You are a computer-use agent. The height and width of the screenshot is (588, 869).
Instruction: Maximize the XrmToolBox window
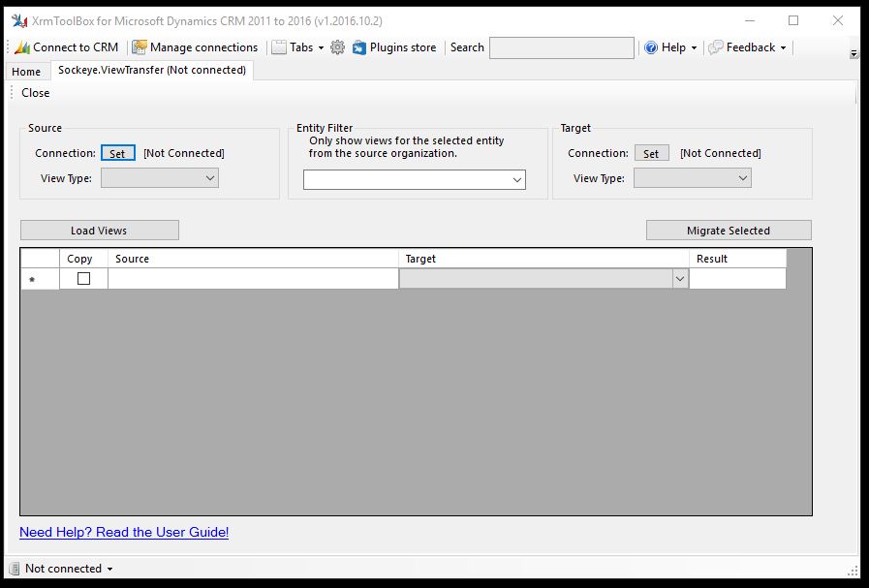793,21
